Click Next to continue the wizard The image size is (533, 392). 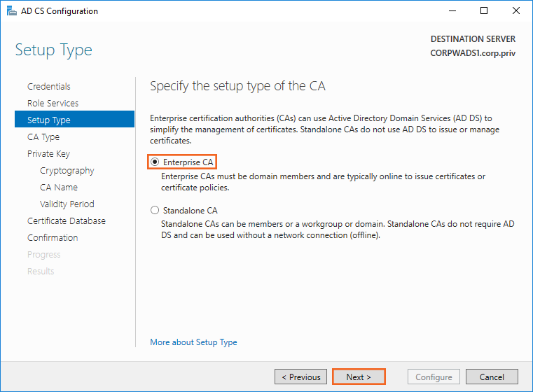[x=359, y=377]
